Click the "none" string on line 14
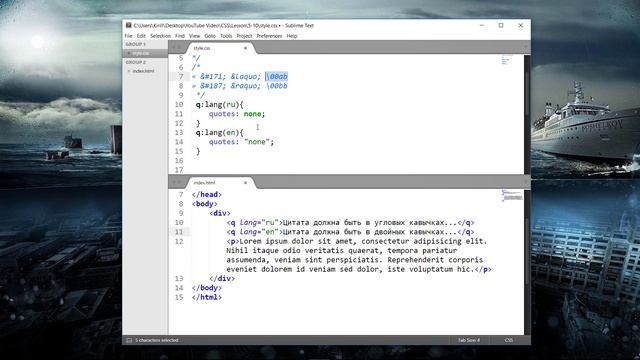 tap(257, 142)
